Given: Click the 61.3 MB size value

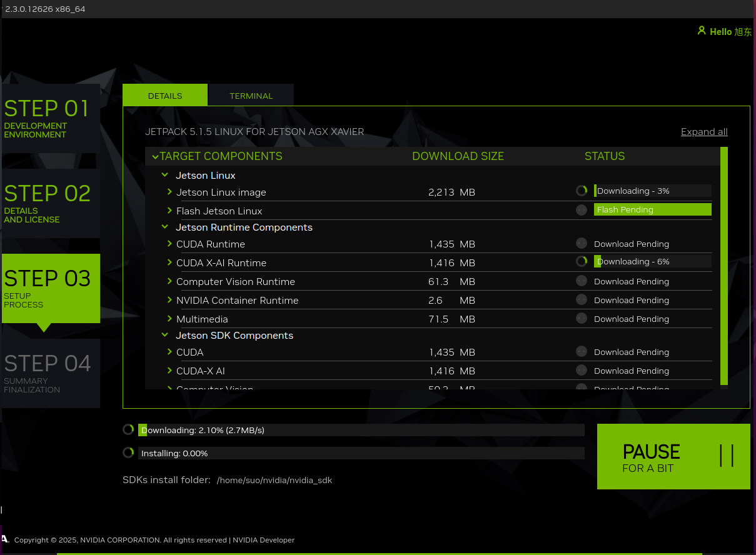Looking at the screenshot, I should pyautogui.click(x=451, y=281).
